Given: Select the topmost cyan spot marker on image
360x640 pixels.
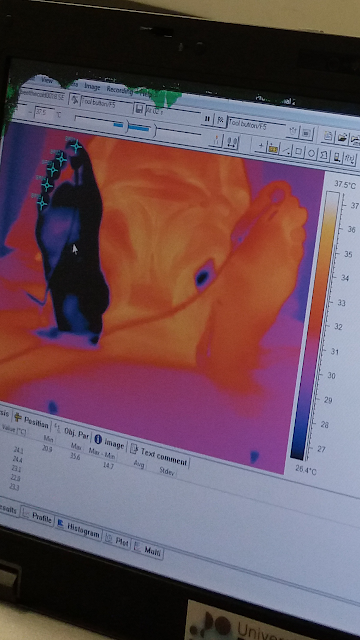Looking at the screenshot, I should (x=76, y=146).
